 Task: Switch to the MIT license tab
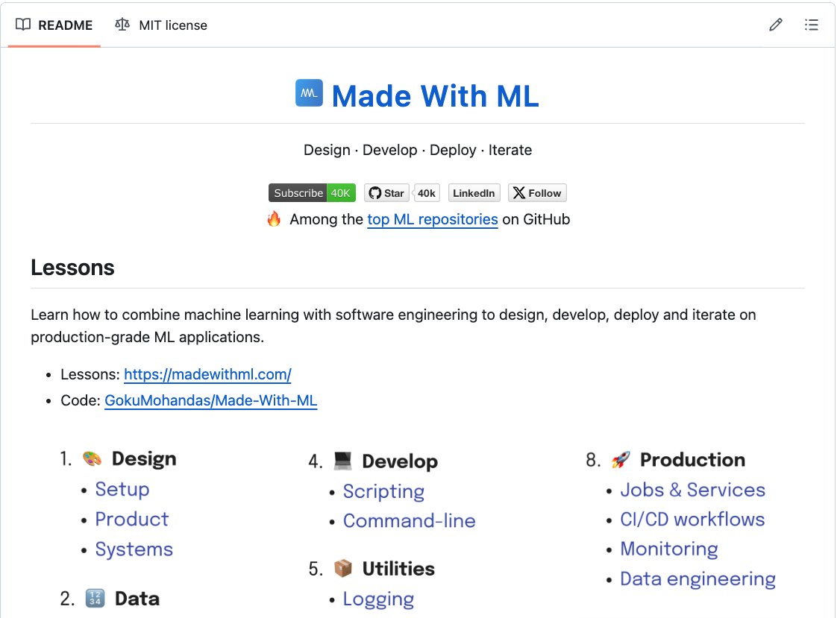(x=160, y=25)
